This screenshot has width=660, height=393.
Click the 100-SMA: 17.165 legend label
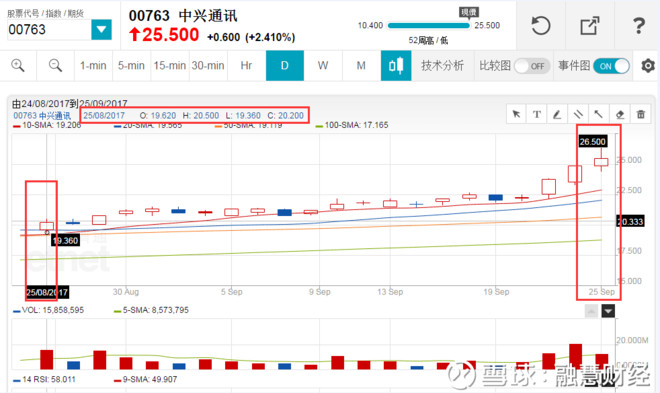[352, 125]
